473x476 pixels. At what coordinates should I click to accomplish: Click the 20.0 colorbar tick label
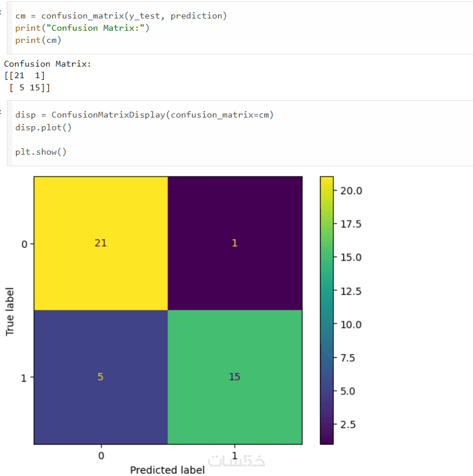(351, 191)
